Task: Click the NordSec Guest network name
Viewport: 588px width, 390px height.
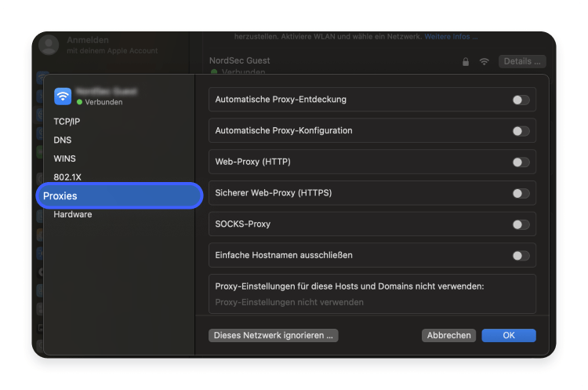Action: (x=239, y=60)
